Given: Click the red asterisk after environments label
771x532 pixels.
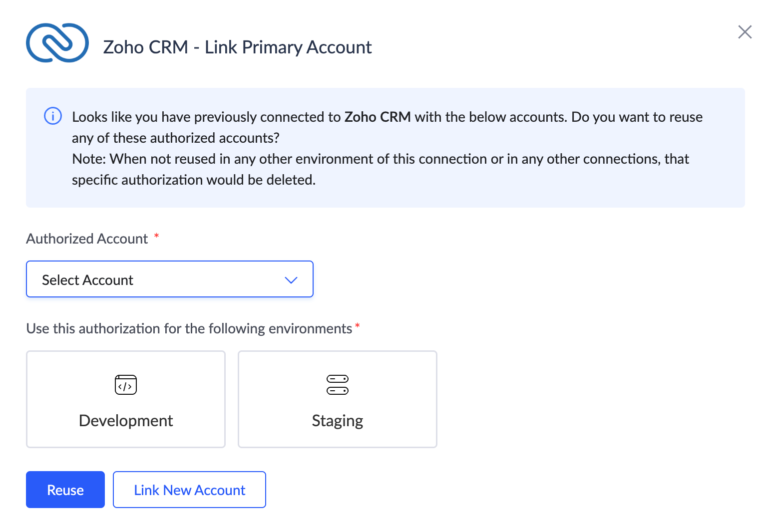Looking at the screenshot, I should (358, 326).
